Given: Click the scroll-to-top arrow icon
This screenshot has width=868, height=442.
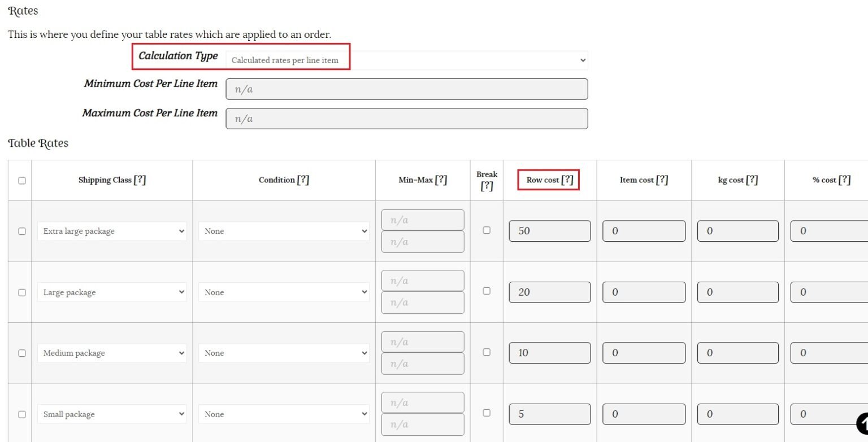Looking at the screenshot, I should tap(862, 424).
